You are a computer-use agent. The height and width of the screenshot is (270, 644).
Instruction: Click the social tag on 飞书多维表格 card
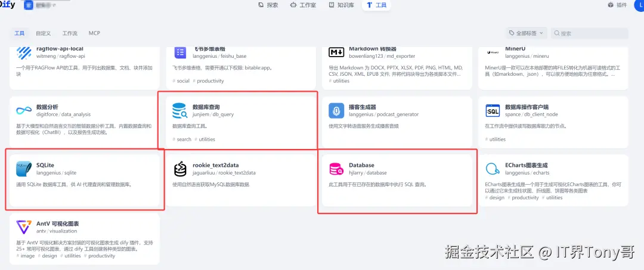tap(181, 81)
